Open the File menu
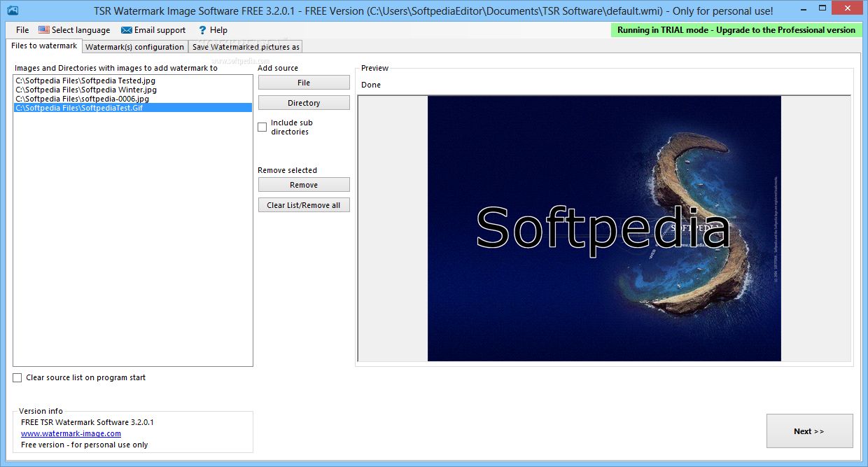Screen dimensions: 868x467 [22, 30]
